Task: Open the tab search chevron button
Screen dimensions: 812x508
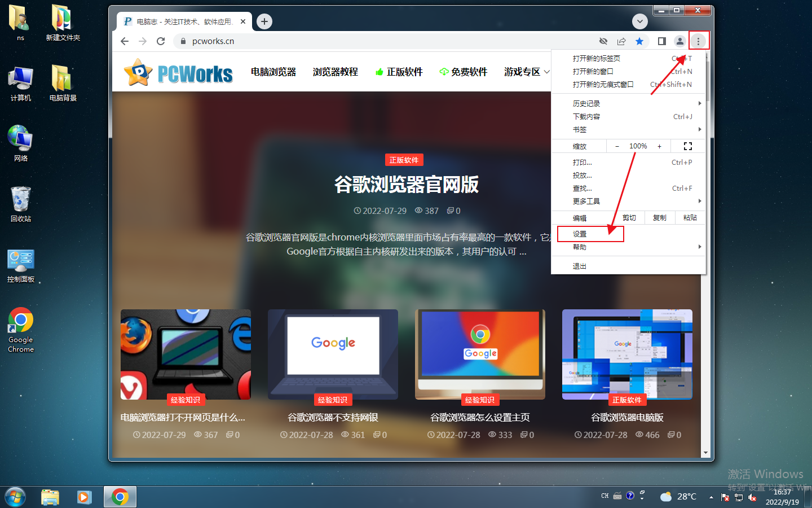Action: pyautogui.click(x=639, y=21)
